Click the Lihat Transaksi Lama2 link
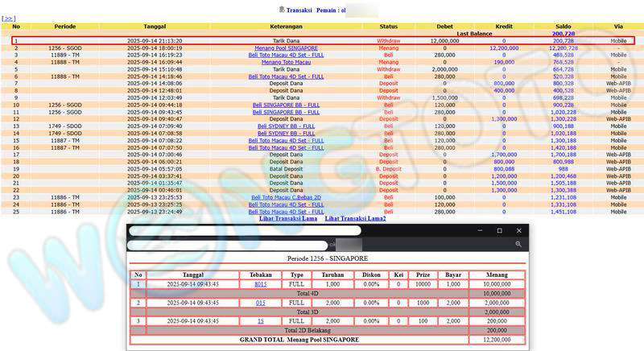 pos(355,218)
